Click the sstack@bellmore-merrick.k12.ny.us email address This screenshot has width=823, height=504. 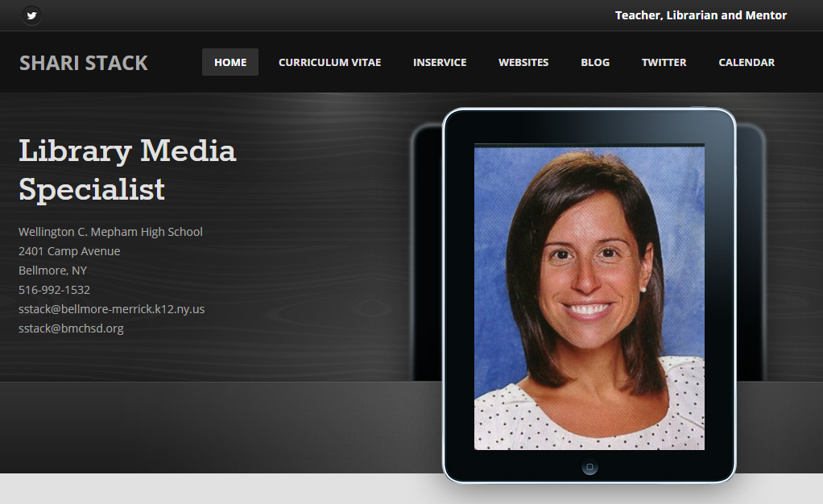(x=112, y=308)
